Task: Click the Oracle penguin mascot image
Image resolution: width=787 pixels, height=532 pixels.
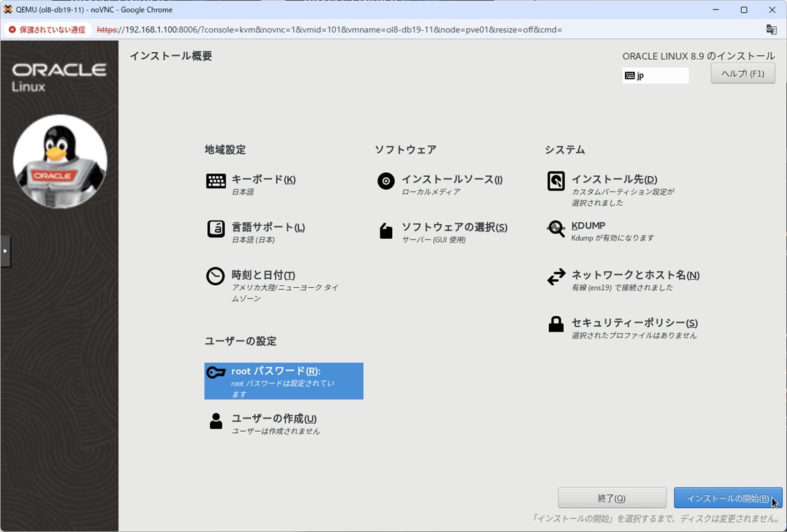Action: tap(60, 161)
